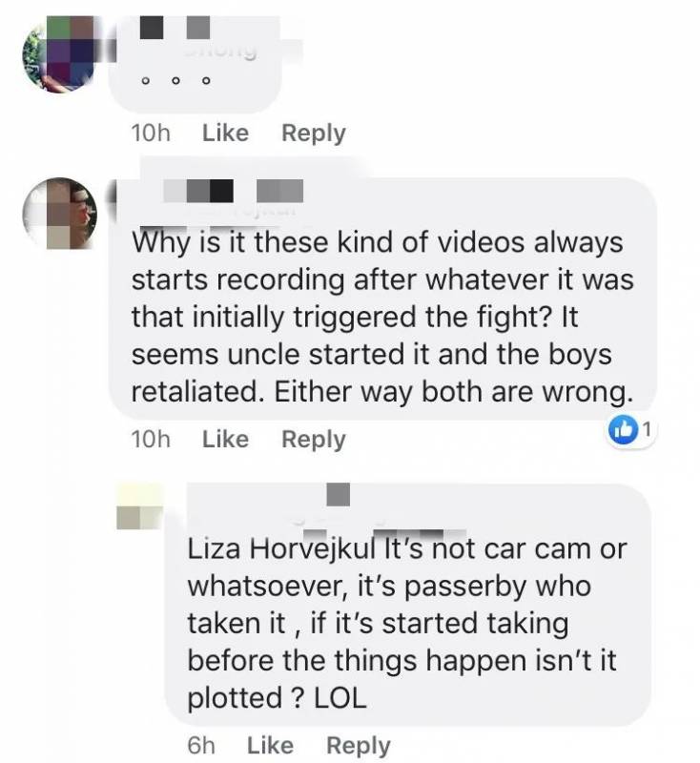Click the three-dots comment bubble
This screenshot has height=763, width=700.
(x=195, y=64)
